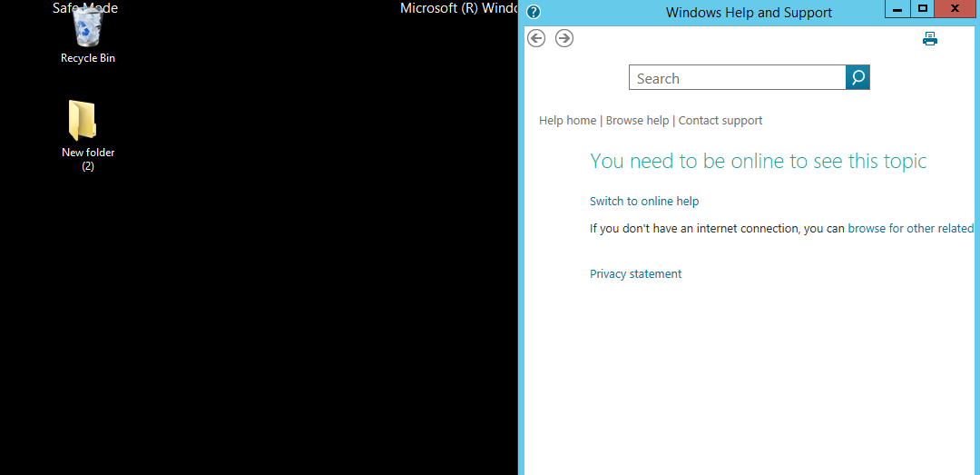The width and height of the screenshot is (980, 475).
Task: Go back with the Help back arrow
Action: tap(536, 39)
